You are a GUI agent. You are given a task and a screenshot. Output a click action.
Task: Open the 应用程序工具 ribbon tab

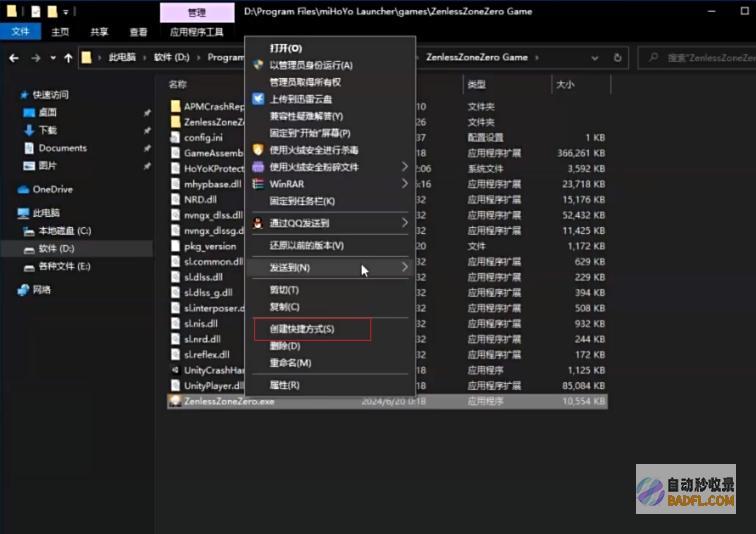(197, 32)
